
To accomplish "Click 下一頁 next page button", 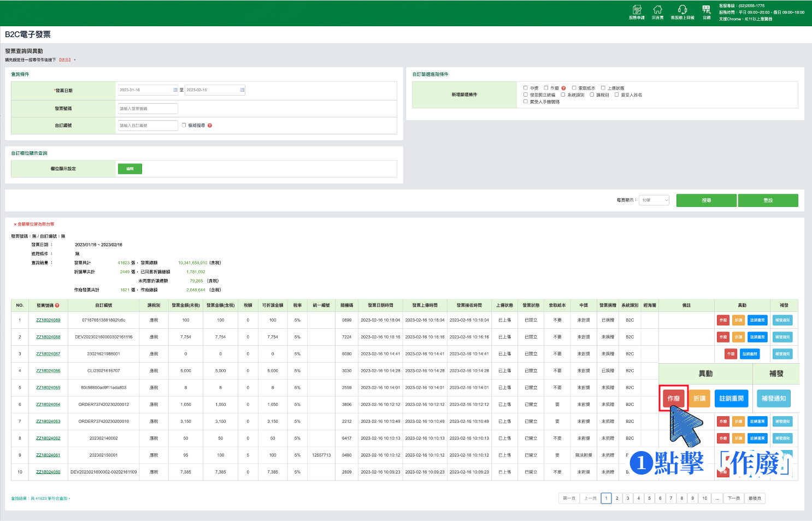I will (733, 498).
